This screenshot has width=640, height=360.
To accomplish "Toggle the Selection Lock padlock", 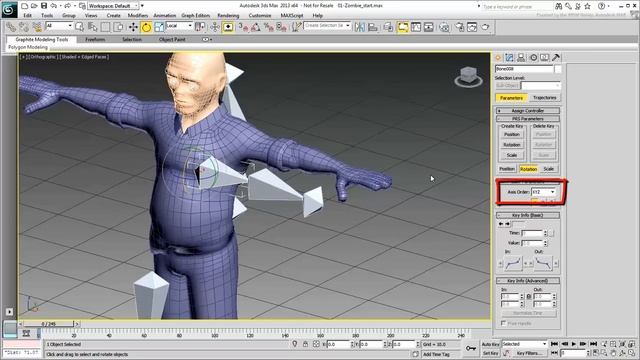I will click(305, 344).
